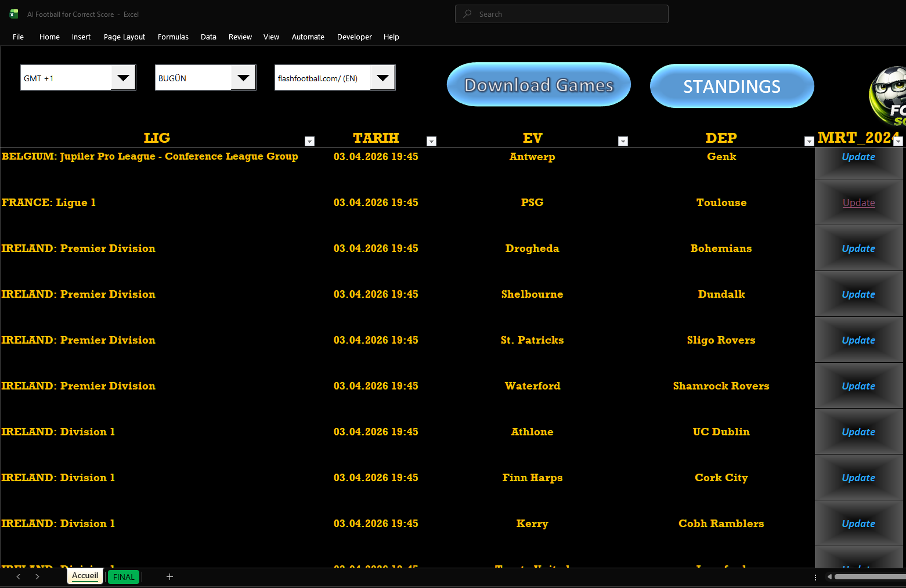Select IRELAND: Premier Division cell in Waterford row
This screenshot has width=906, height=588.
78,386
